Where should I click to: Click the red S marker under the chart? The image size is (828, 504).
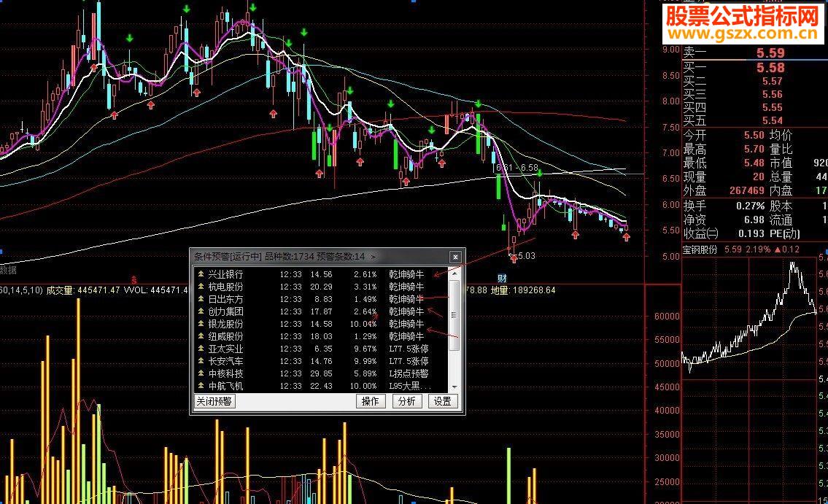[134, 279]
